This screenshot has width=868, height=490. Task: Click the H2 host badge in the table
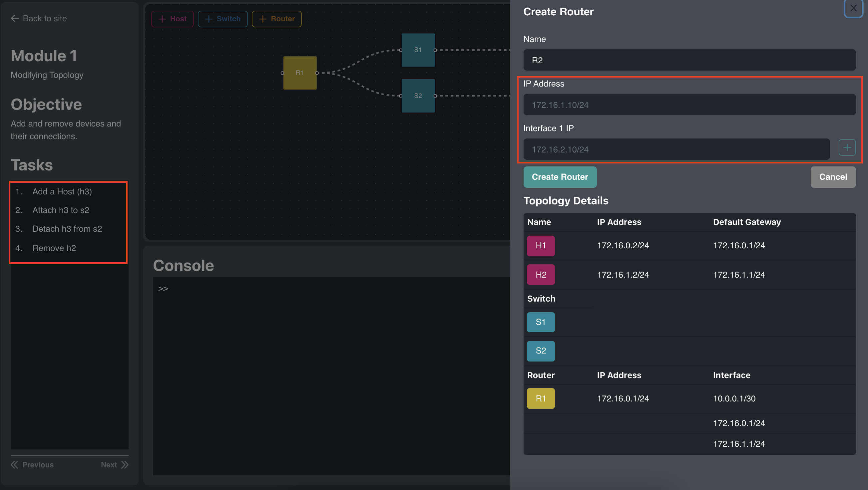(541, 275)
